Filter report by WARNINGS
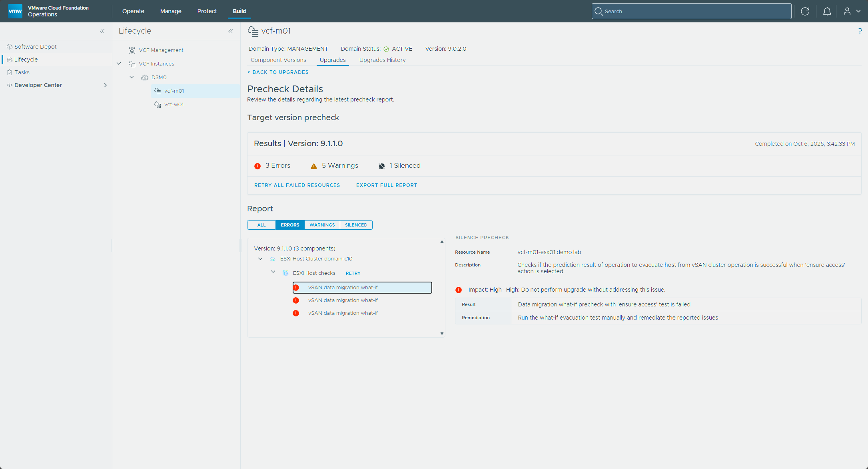 322,225
